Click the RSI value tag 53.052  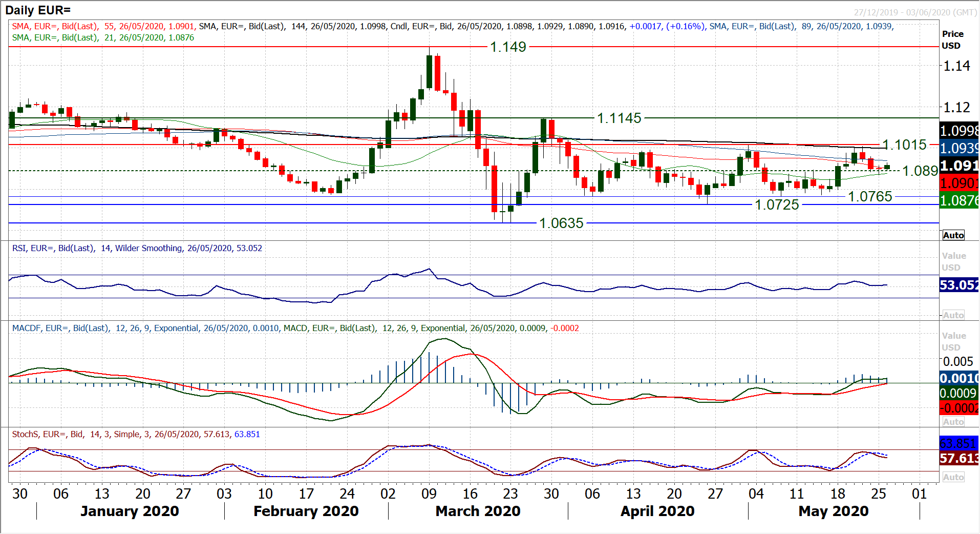958,285
